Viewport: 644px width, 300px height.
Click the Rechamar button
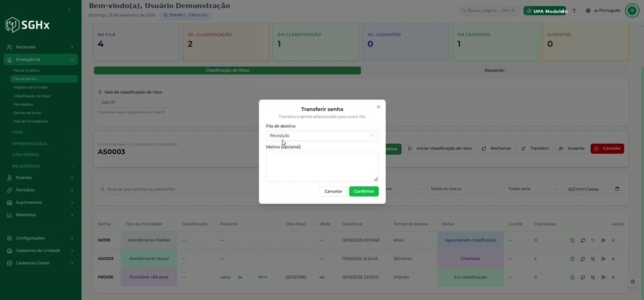tap(496, 149)
